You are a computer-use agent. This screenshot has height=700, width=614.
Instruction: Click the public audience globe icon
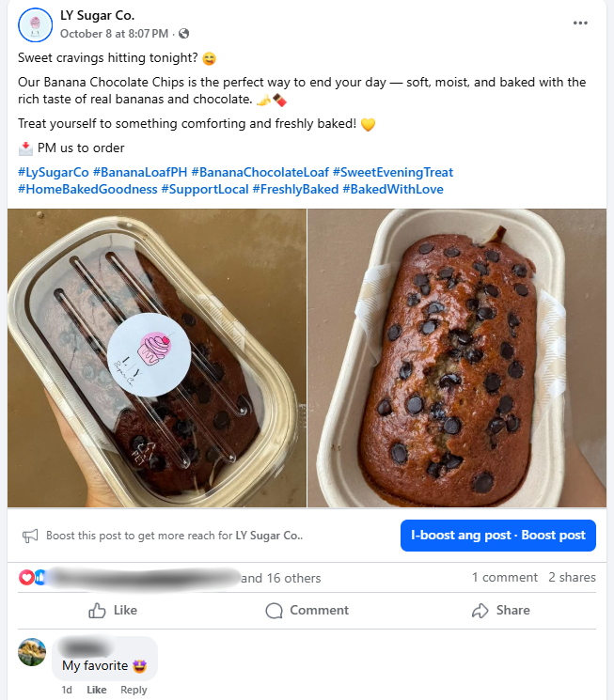pos(183,34)
